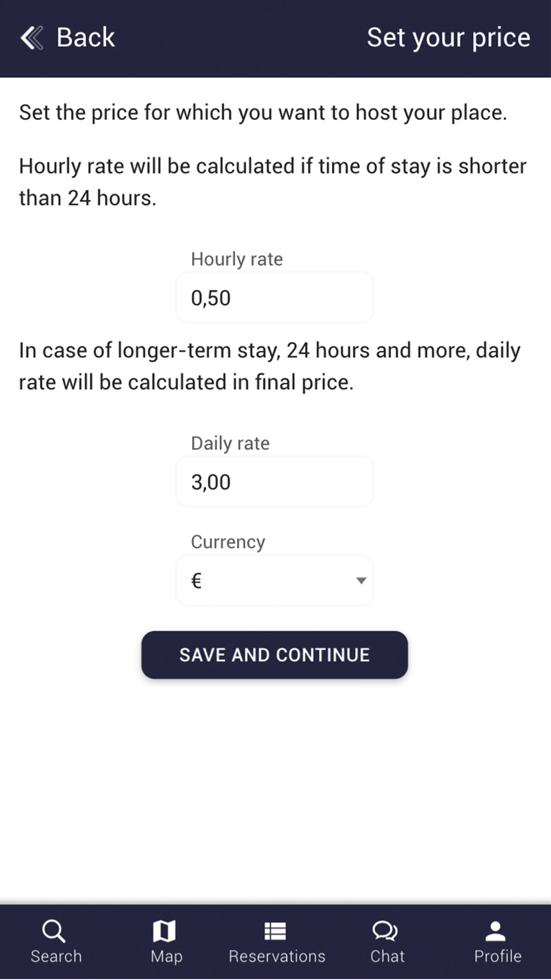Viewport: 551px width, 980px height.
Task: Click the Currency field label
Action: pos(228,542)
